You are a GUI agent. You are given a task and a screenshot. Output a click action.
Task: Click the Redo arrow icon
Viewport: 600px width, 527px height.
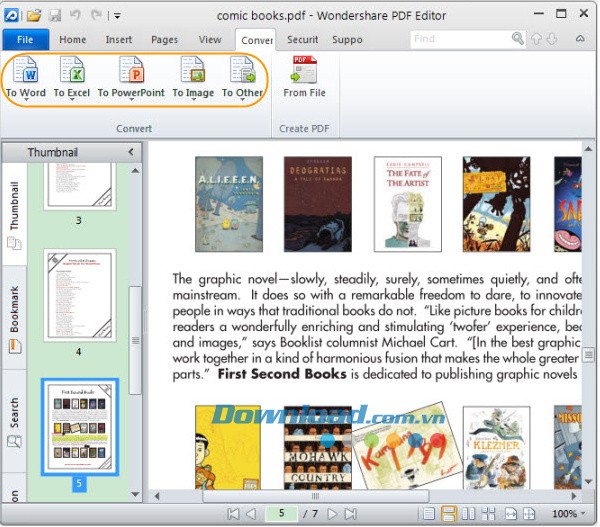[96, 16]
